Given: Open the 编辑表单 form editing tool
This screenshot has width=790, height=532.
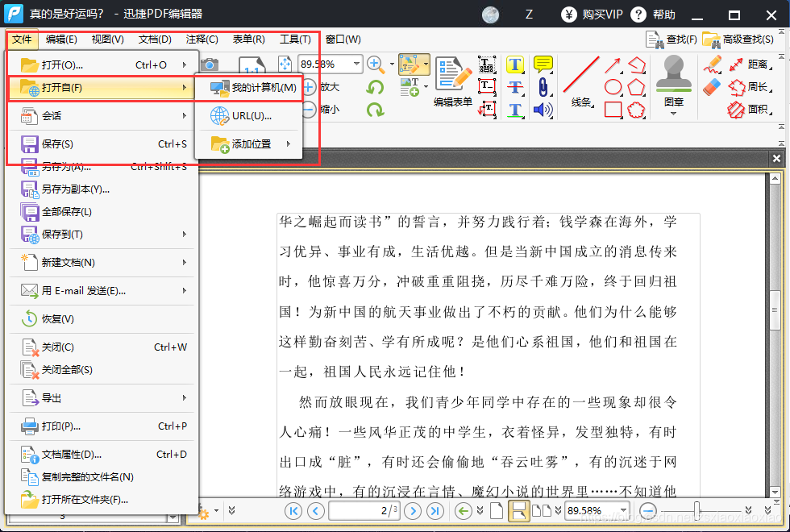Looking at the screenshot, I should (x=453, y=81).
